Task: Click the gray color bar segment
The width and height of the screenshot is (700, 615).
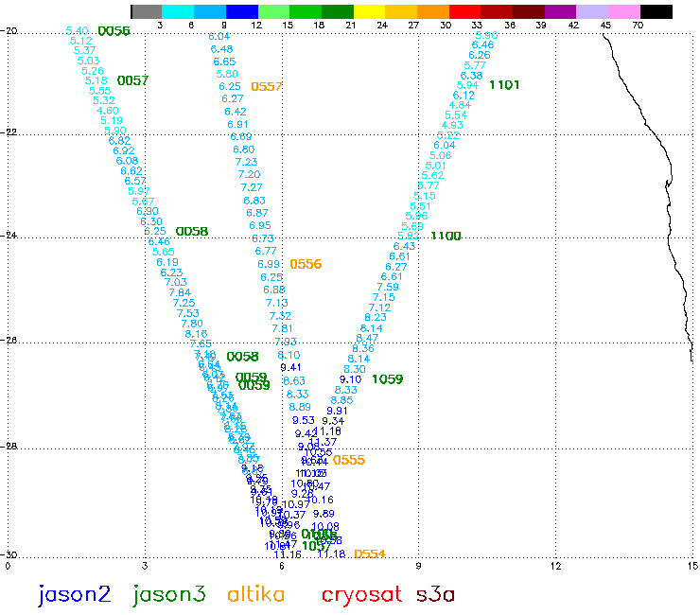Action: coord(147,11)
